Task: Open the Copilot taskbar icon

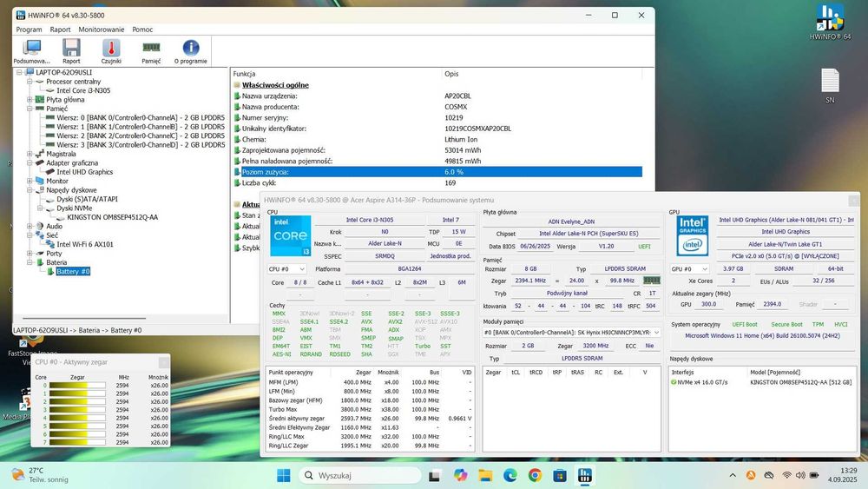Action: click(460, 475)
